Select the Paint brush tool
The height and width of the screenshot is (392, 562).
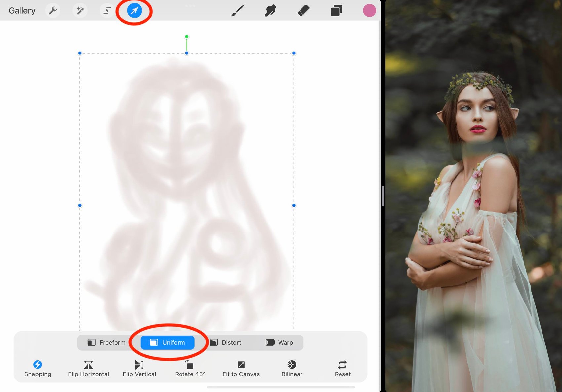coord(238,11)
